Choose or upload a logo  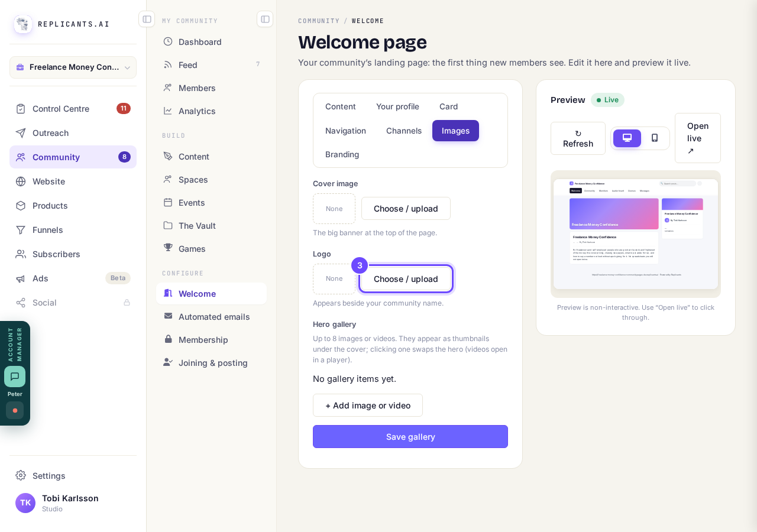pos(406,279)
